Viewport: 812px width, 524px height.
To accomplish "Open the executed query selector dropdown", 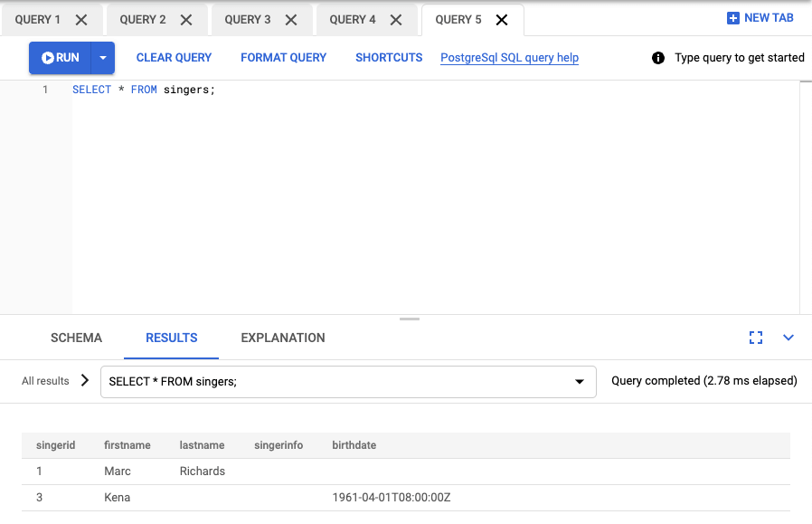I will click(x=580, y=381).
